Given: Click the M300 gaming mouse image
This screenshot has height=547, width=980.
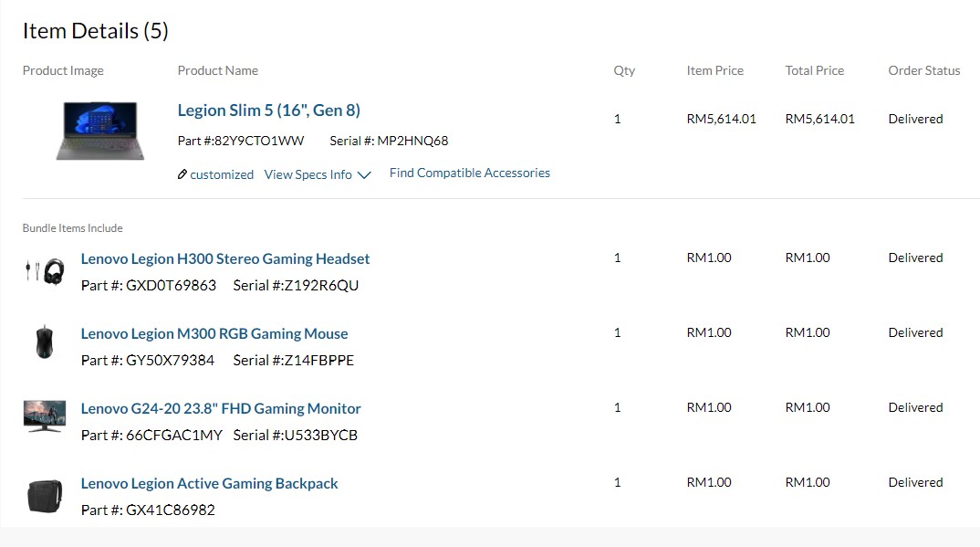Looking at the screenshot, I should tap(45, 342).
